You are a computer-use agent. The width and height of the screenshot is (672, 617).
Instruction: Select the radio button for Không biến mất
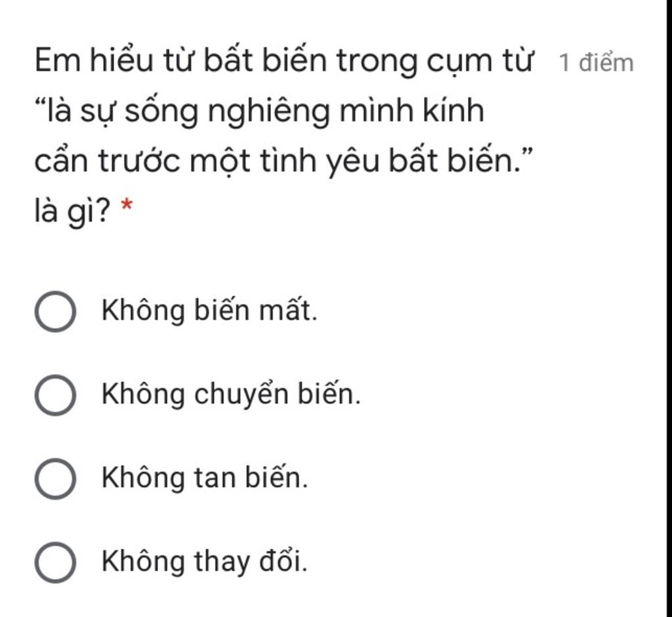click(x=55, y=311)
